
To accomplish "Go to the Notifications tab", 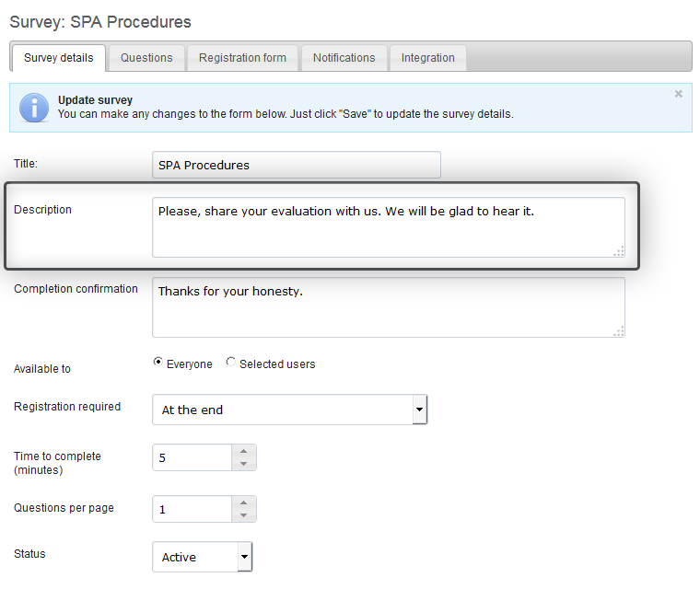I will coord(344,58).
